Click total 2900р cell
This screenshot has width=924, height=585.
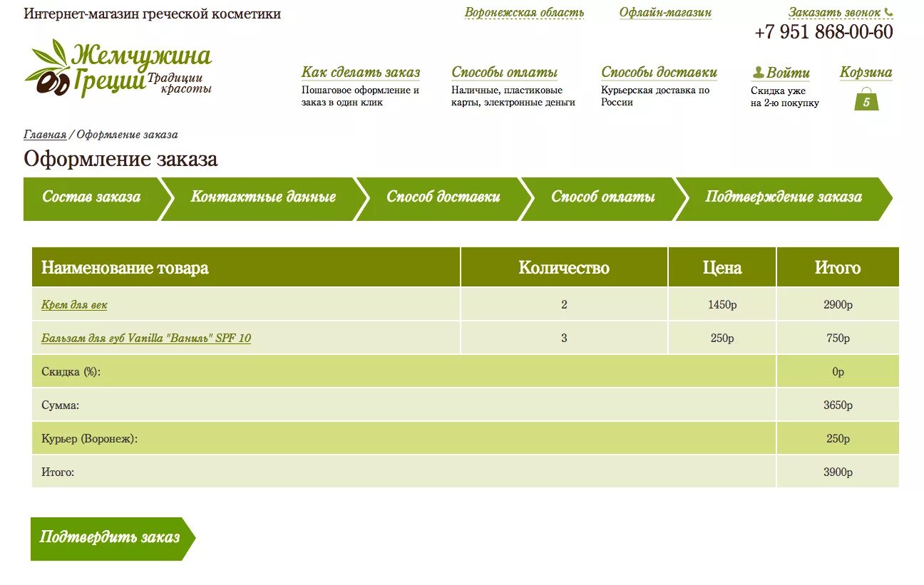(838, 305)
